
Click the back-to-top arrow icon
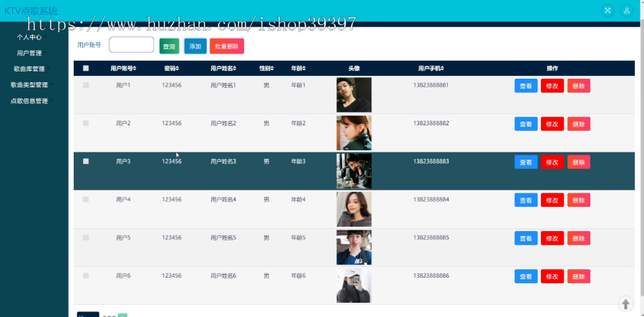point(625,304)
